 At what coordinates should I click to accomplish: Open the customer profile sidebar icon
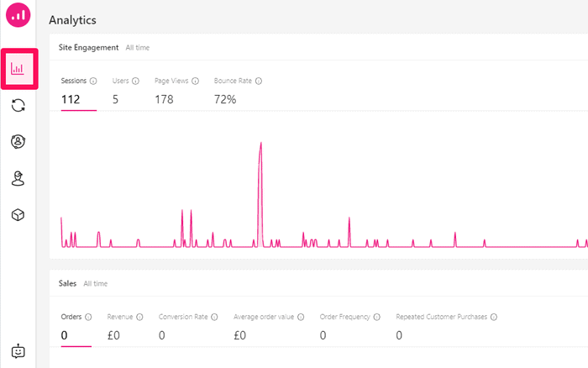point(18,141)
